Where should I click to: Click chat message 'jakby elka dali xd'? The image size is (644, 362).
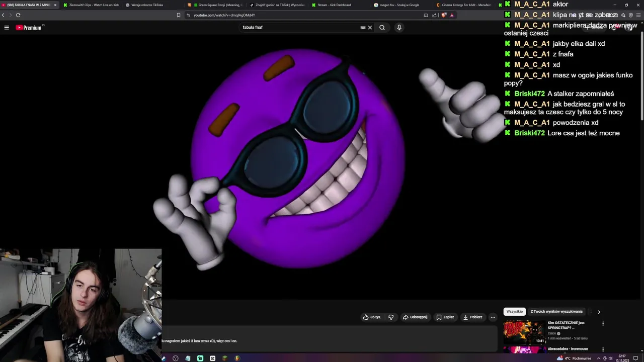click(x=579, y=44)
